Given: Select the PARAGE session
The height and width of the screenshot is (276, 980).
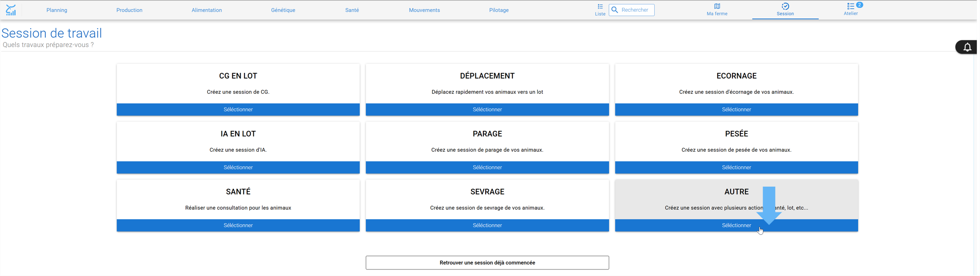Looking at the screenshot, I should click(x=487, y=167).
